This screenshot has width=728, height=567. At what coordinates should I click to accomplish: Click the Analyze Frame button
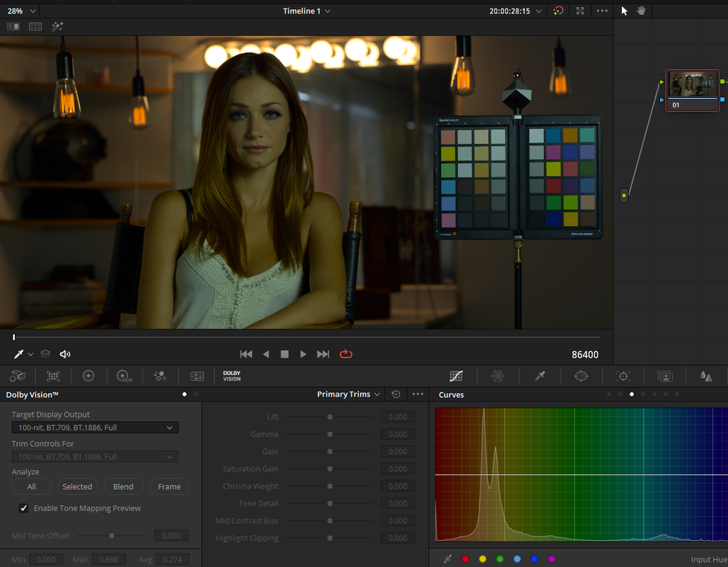(x=169, y=487)
